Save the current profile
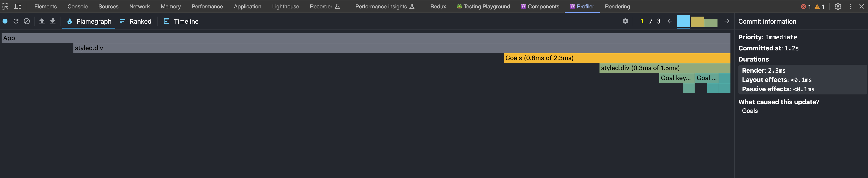The width and height of the screenshot is (868, 178). click(x=53, y=21)
